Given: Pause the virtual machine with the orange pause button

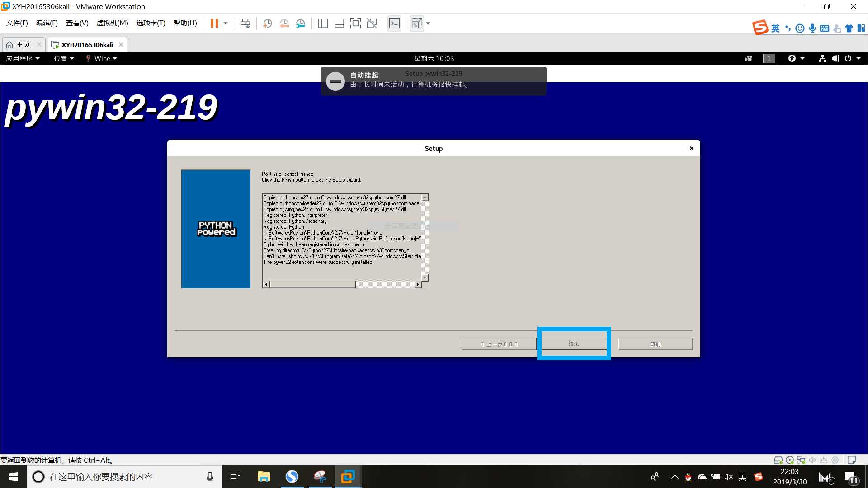Looking at the screenshot, I should pos(214,23).
